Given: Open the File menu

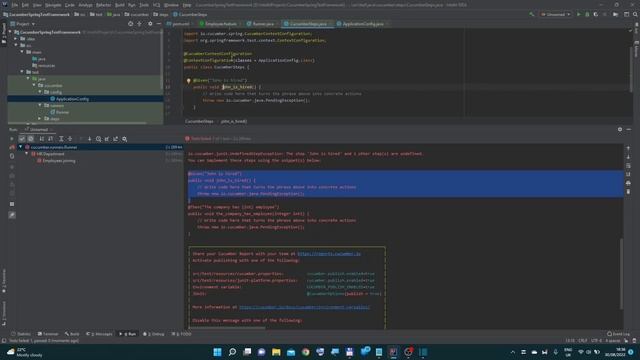Looking at the screenshot, I should (15, 5).
